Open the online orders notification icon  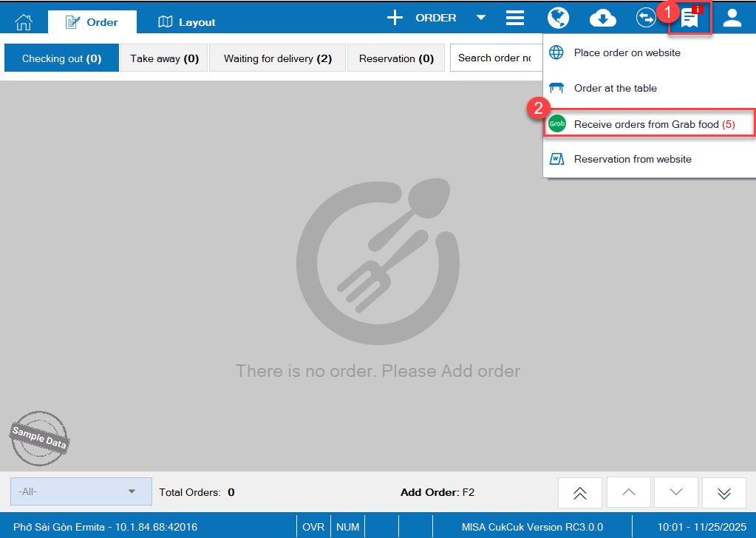click(690, 18)
